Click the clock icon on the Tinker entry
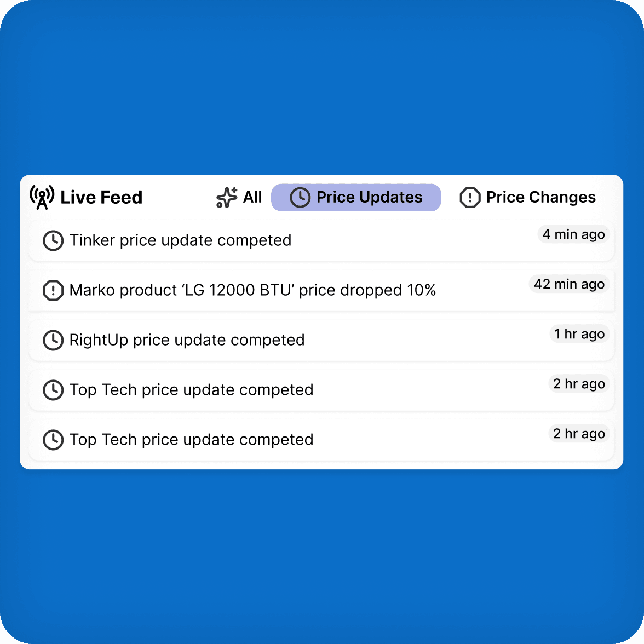This screenshot has height=644, width=644. (53, 241)
